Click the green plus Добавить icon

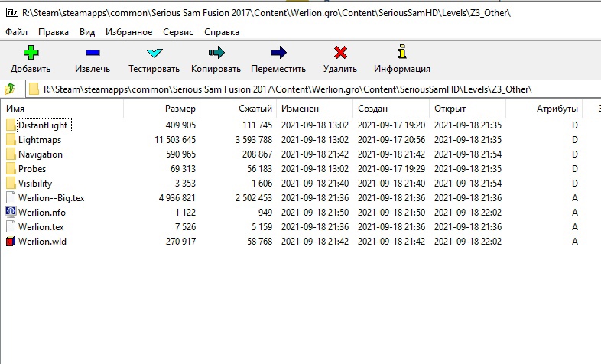click(x=31, y=53)
